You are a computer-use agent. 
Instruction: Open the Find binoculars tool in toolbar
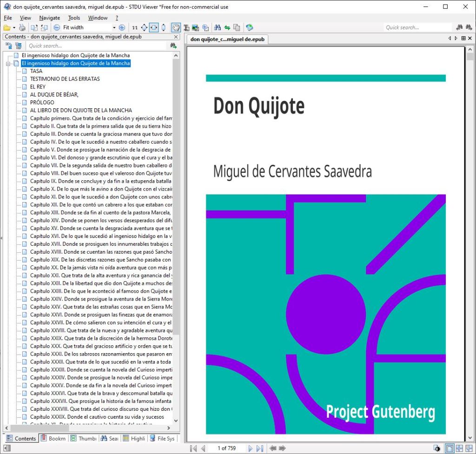(217, 27)
